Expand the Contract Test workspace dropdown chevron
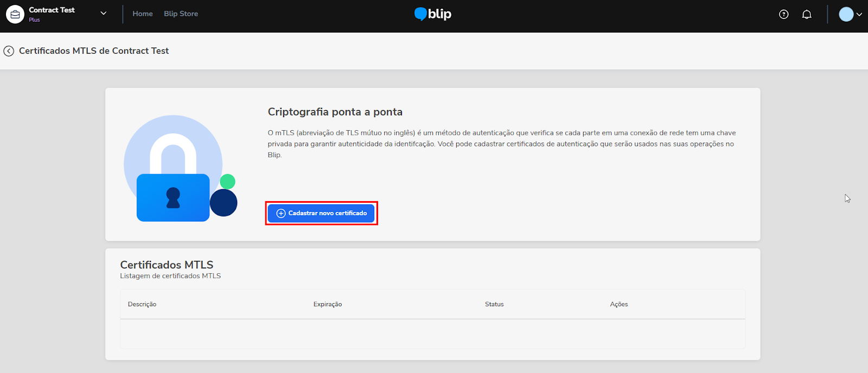 (104, 14)
